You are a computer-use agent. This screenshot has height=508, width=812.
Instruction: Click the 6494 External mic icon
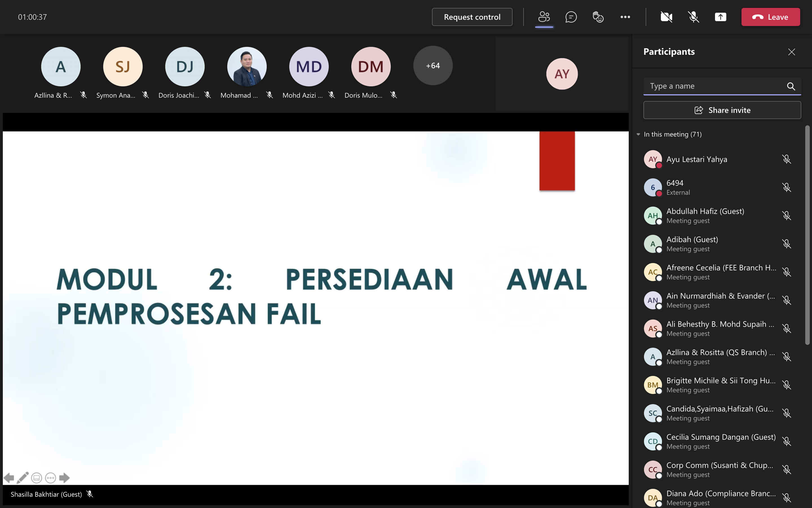[787, 187]
